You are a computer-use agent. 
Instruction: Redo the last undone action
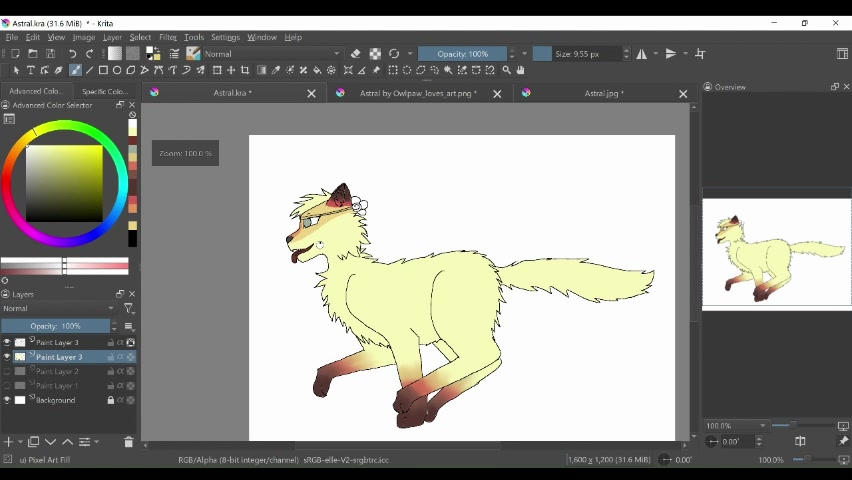[90, 53]
